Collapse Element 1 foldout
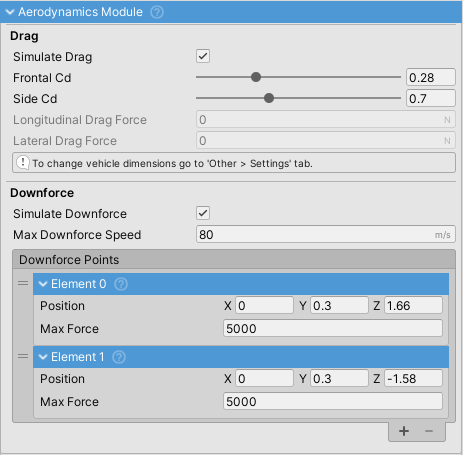Viewport: 463px width, 455px height. pos(43,357)
